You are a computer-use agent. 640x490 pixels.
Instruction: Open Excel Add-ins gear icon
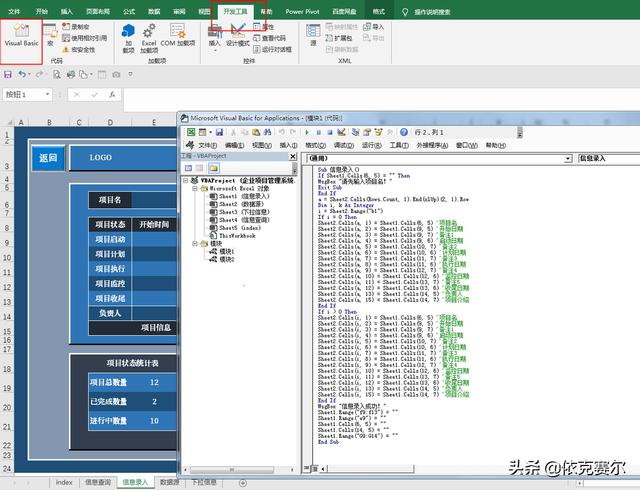coord(149,38)
